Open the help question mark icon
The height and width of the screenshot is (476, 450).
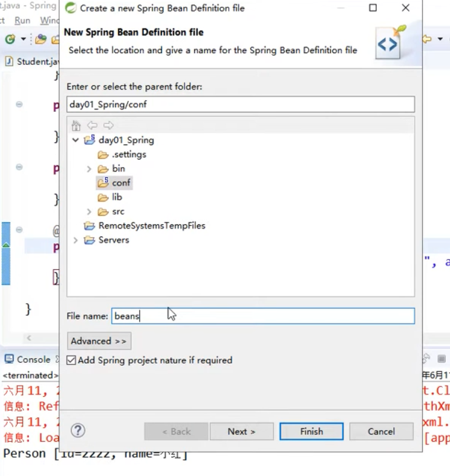tap(78, 431)
